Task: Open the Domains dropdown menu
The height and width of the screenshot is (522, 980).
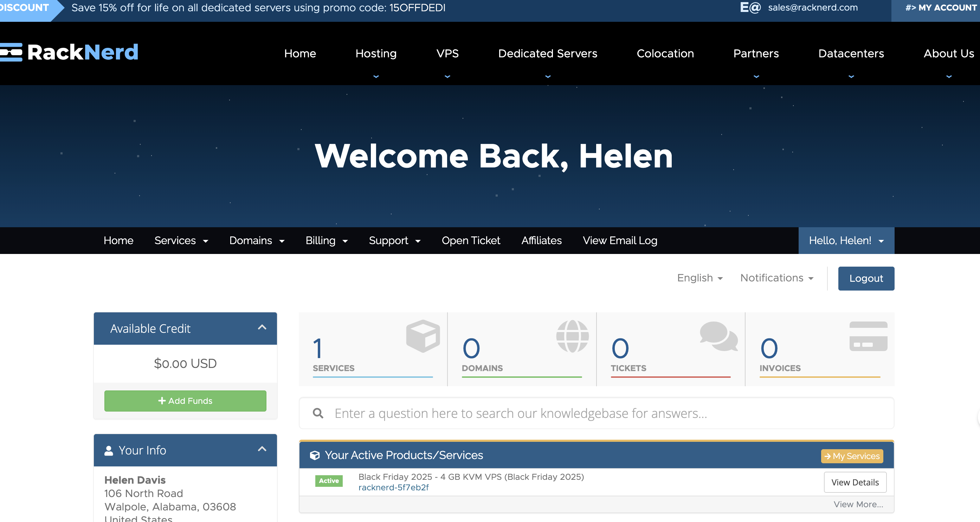Action: coord(257,241)
